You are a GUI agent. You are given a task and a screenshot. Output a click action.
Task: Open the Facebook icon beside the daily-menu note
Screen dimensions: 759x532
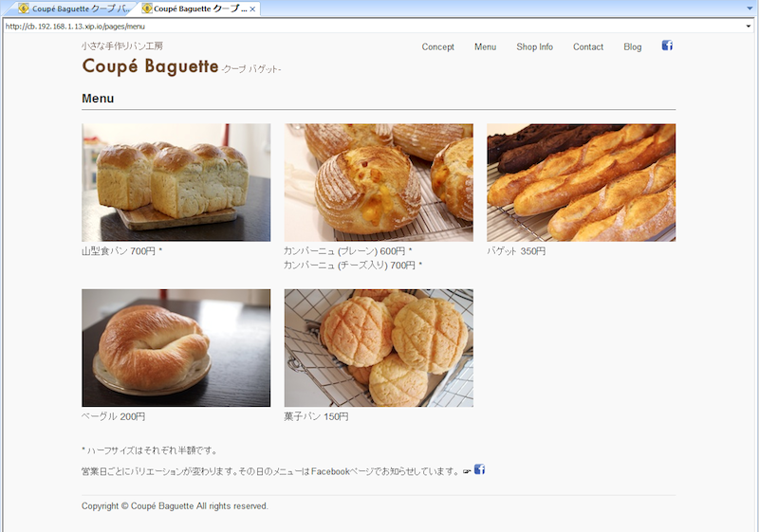[x=479, y=469]
